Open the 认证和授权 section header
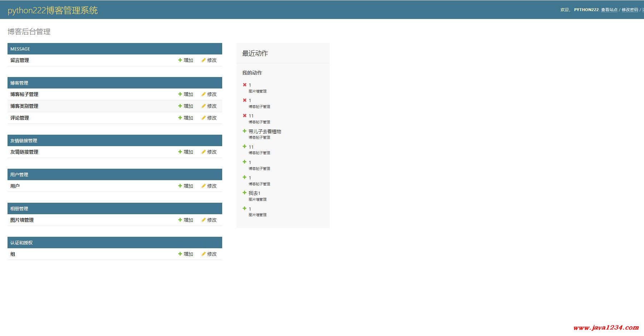Screen dimensions: 644x336 [x=21, y=243]
